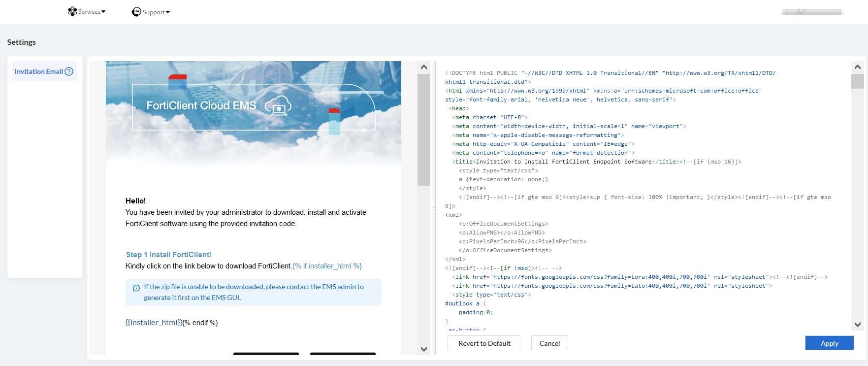Viewport: 868px width, 366px height.
Task: Click the FortiClient Cloud EMS banner image
Action: tap(254, 113)
